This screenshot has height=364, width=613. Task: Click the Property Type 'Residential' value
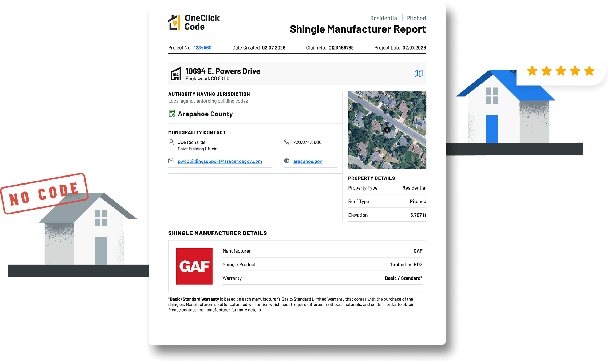(x=414, y=188)
